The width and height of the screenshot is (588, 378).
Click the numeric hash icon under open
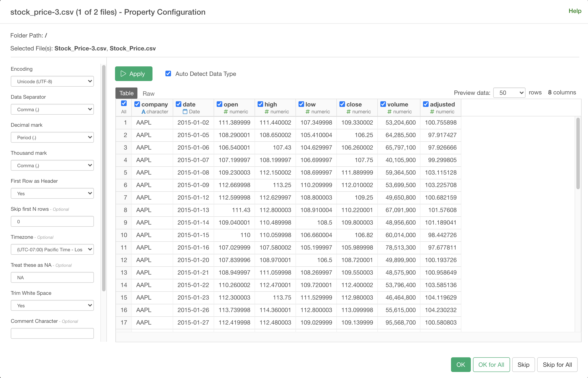[226, 112]
